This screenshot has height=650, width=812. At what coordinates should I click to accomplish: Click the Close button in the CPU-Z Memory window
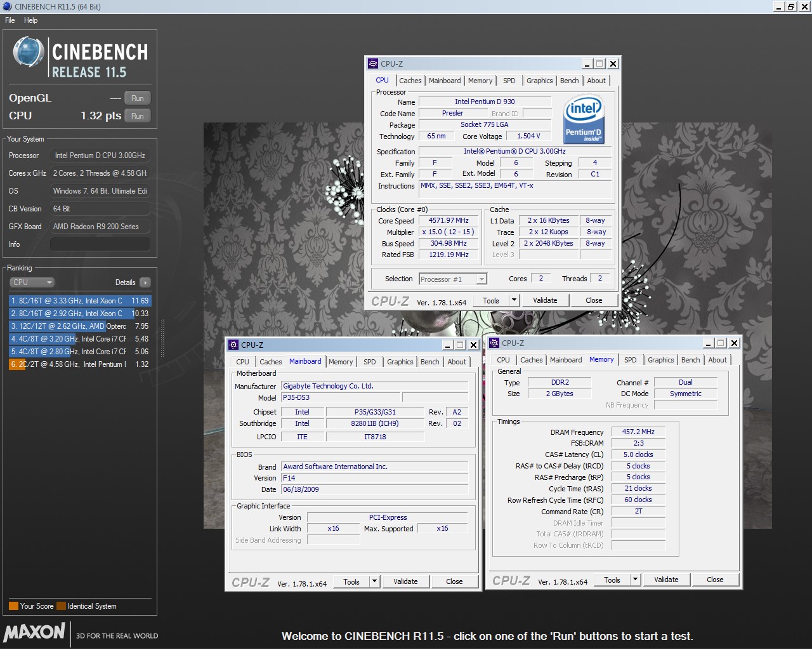pos(715,580)
